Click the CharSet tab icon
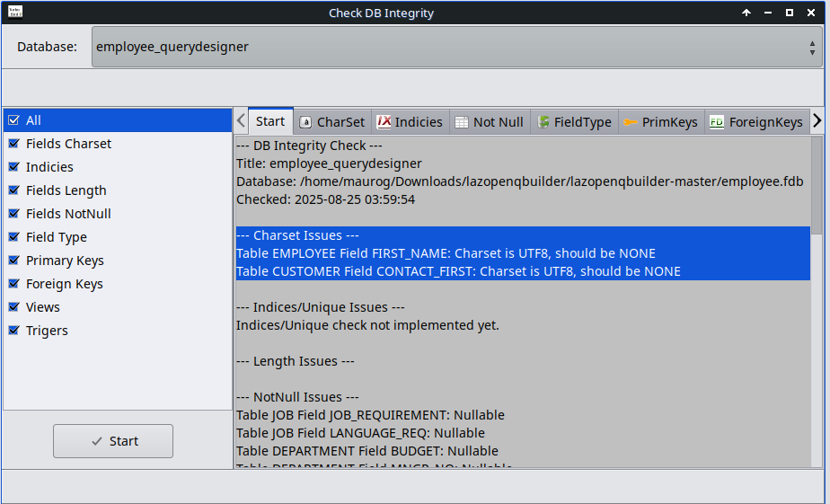This screenshot has width=830, height=504. (x=305, y=122)
